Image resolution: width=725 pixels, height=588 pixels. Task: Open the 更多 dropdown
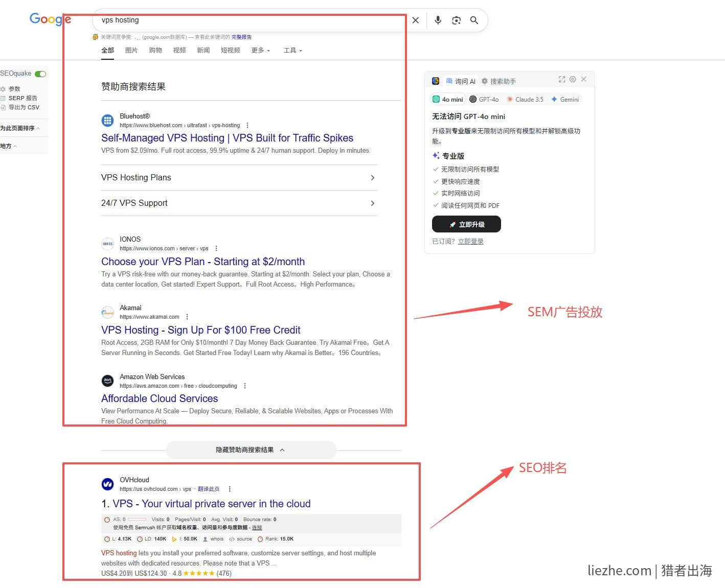click(x=261, y=51)
